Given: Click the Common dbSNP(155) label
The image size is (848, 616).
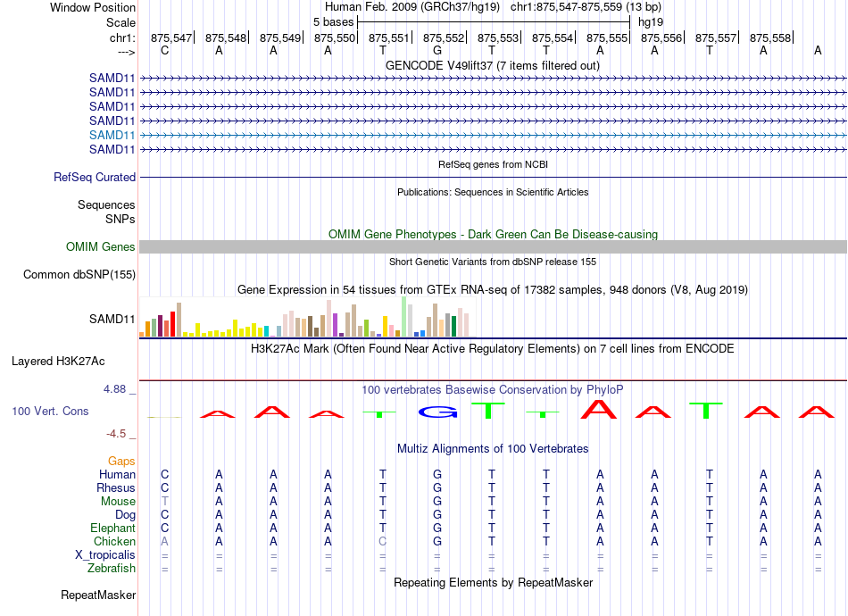Looking at the screenshot, I should pos(79,274).
